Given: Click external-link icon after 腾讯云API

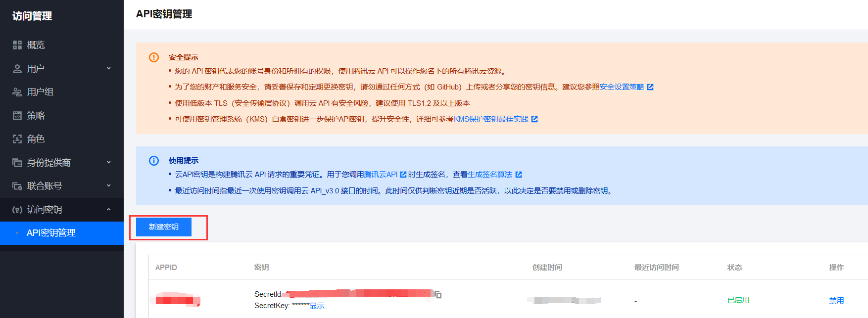Looking at the screenshot, I should click(x=403, y=175).
